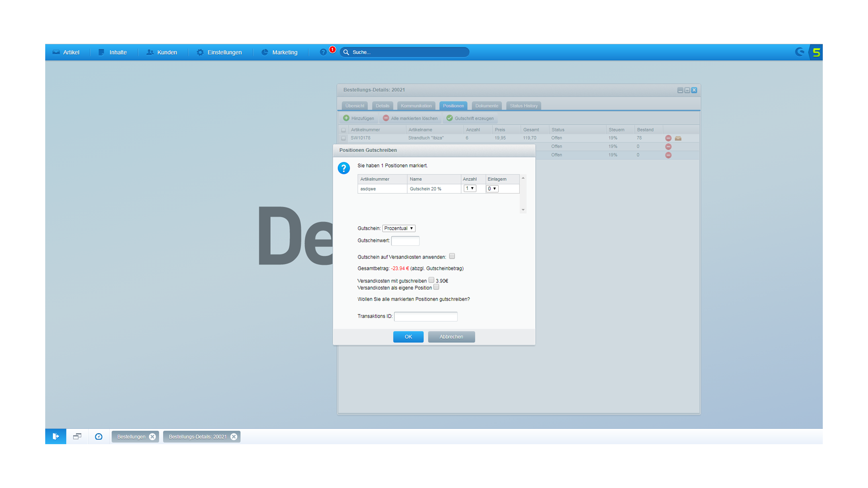Enable Gutschein auf Versandkosten anwenden
The image size is (868, 488).
pyautogui.click(x=452, y=256)
